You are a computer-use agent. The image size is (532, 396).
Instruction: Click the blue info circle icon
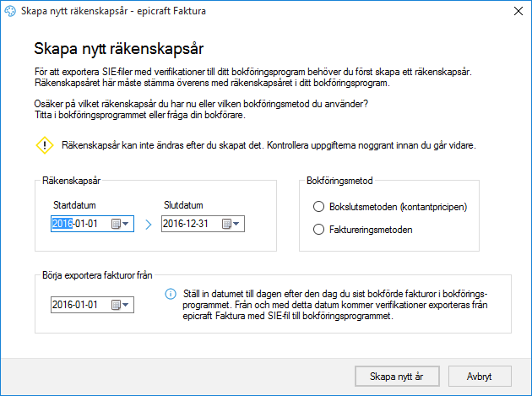[171, 294]
